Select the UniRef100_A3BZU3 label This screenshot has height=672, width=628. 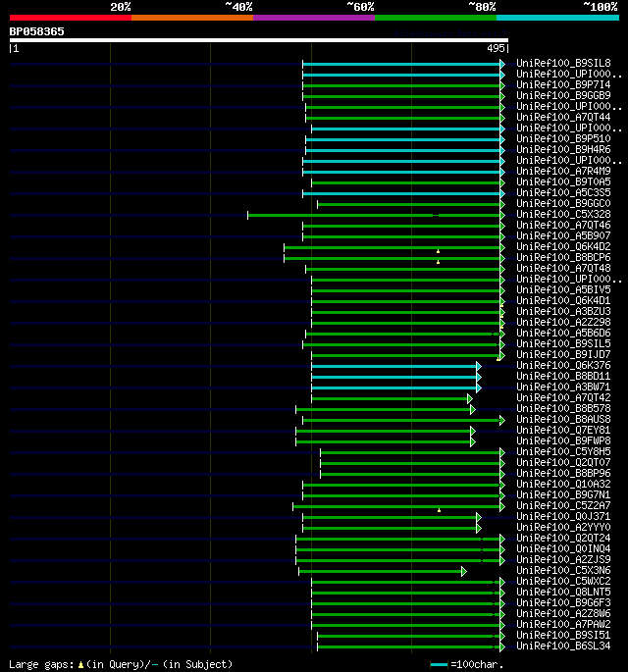563,312
